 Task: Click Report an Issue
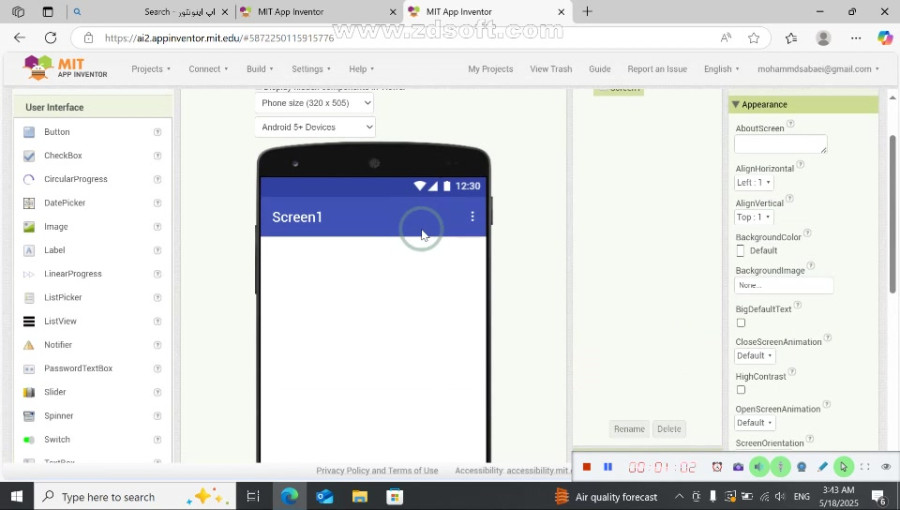tap(657, 69)
